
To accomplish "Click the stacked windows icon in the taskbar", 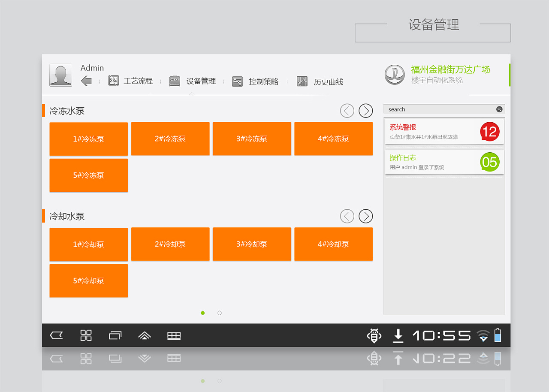I will pos(115,335).
